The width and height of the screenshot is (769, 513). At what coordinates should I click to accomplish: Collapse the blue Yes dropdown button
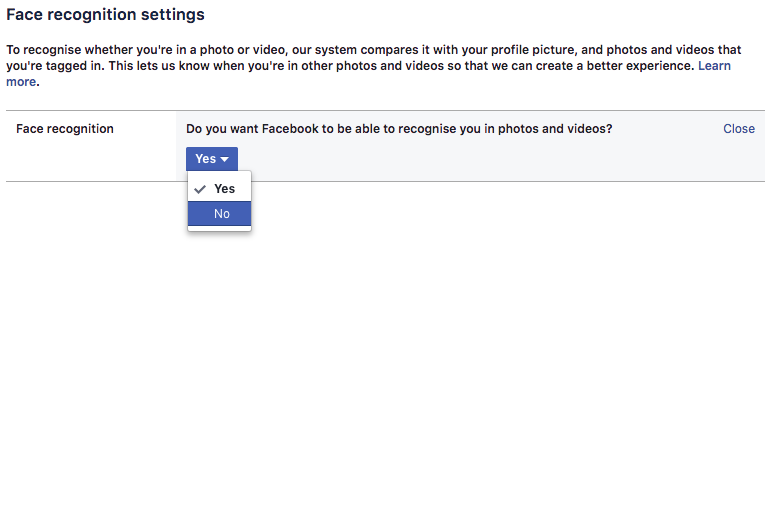(211, 159)
